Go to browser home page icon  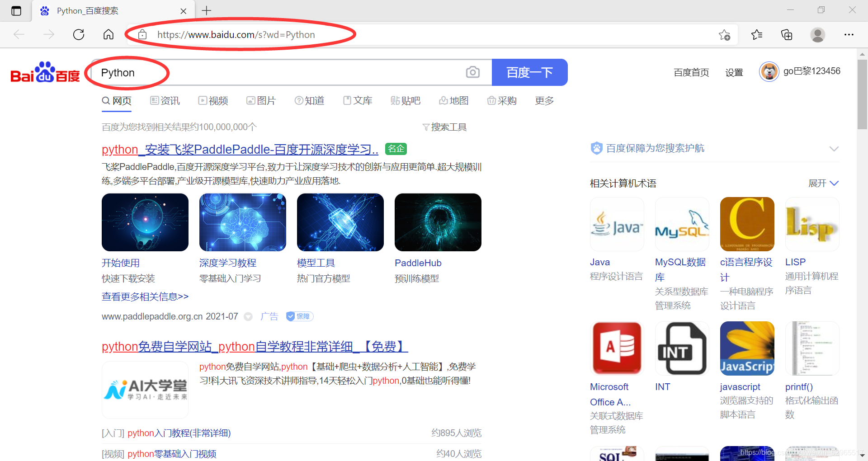pos(108,34)
